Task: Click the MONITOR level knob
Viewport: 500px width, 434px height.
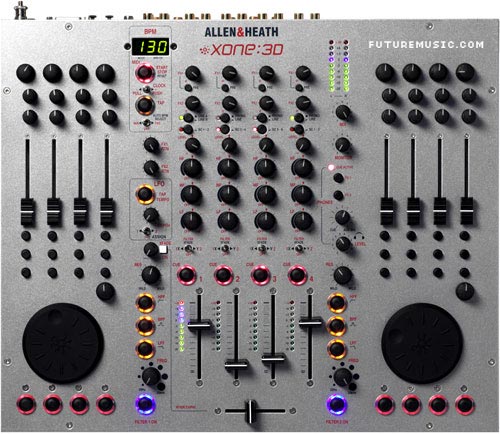Action: click(x=343, y=145)
